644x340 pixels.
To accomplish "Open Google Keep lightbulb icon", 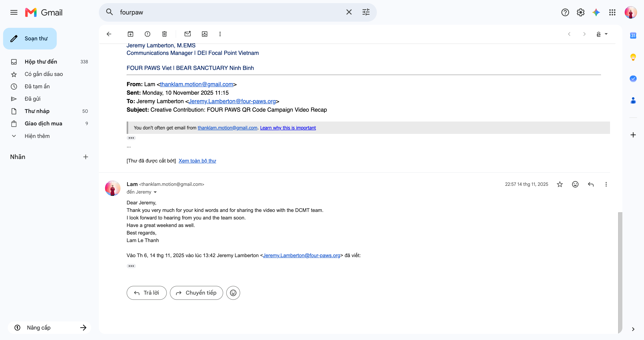I will coord(633,57).
